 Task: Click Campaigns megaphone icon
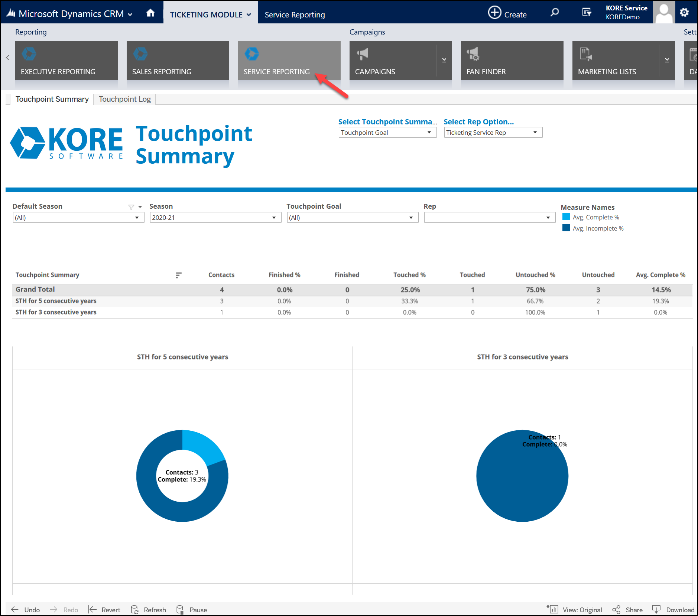coord(363,54)
